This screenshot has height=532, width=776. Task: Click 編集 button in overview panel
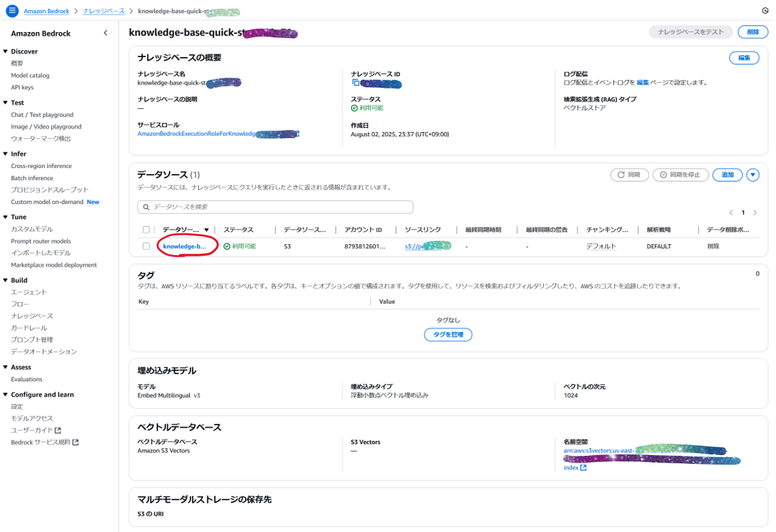pos(744,58)
